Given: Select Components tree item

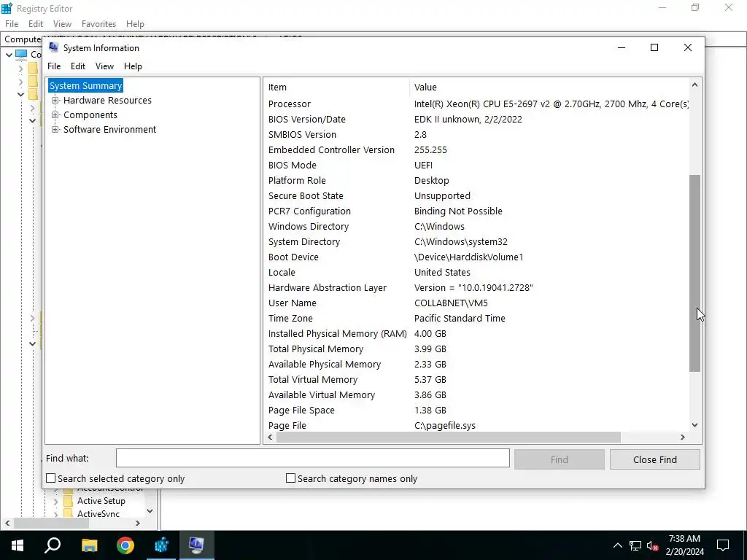Looking at the screenshot, I should pos(90,114).
